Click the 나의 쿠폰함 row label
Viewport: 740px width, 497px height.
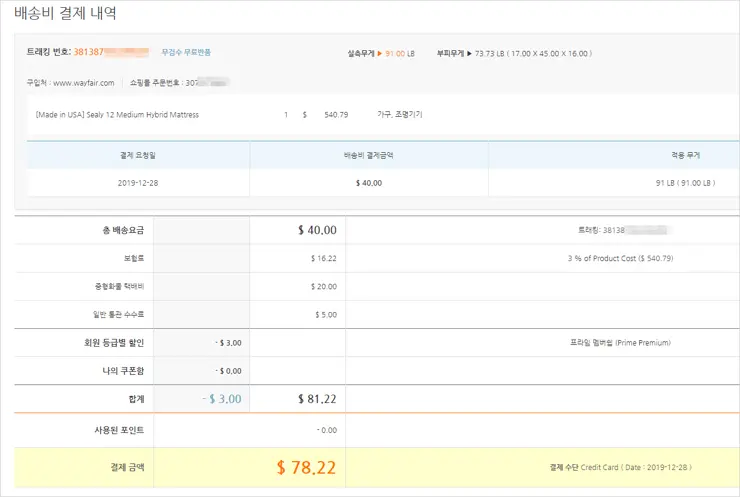coord(124,371)
